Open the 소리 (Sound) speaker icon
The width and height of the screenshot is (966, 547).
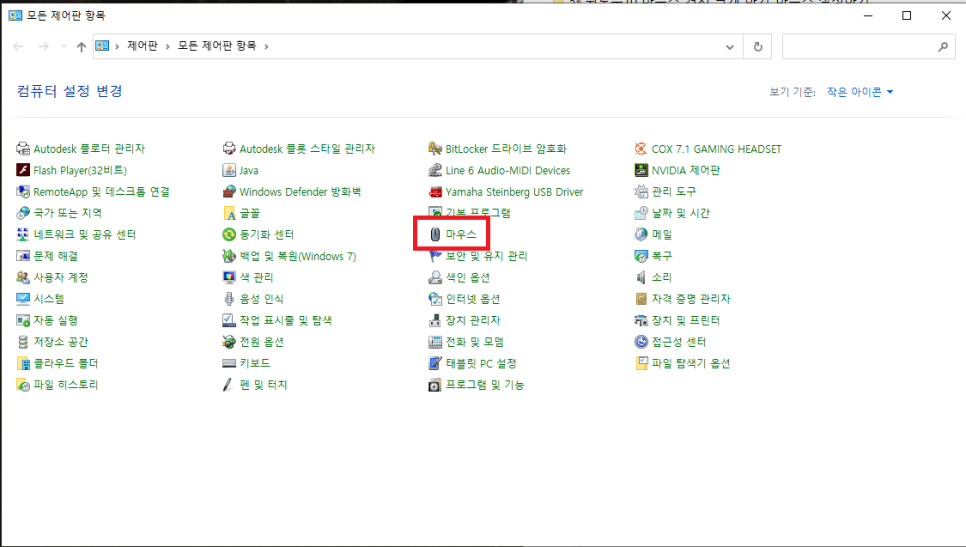point(641,277)
